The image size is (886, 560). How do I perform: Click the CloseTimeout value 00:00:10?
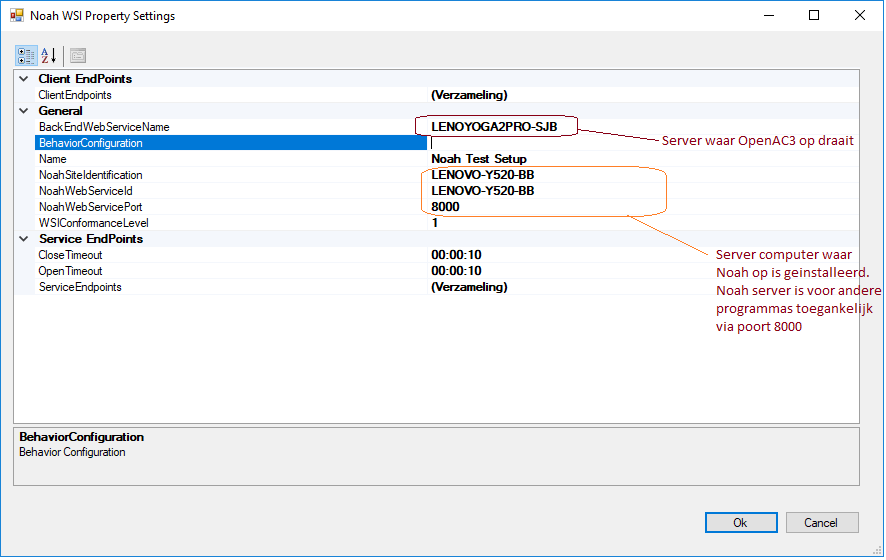coord(456,255)
